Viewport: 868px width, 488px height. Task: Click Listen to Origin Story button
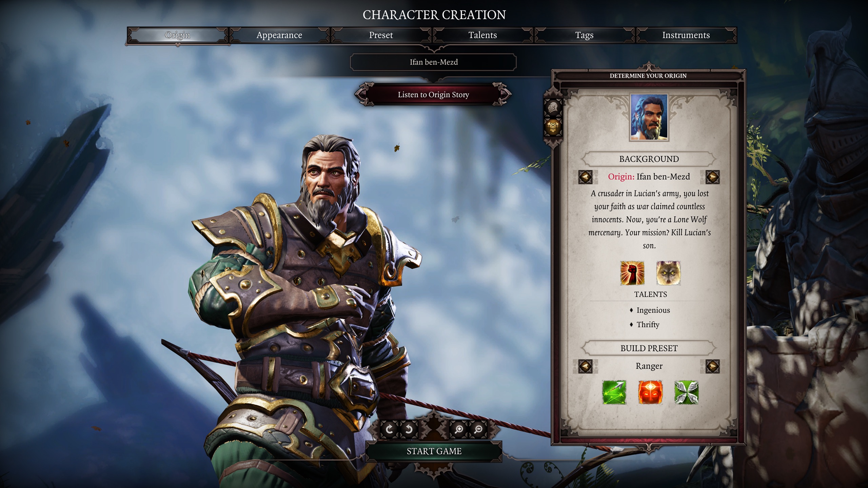pos(433,95)
